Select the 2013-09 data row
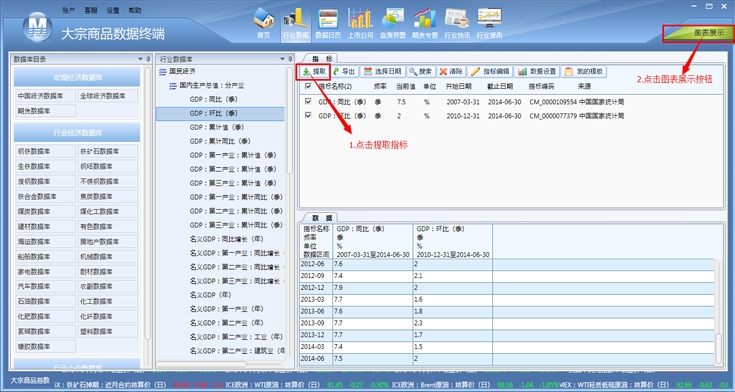Viewport: 735px width, 392px height. point(507,324)
